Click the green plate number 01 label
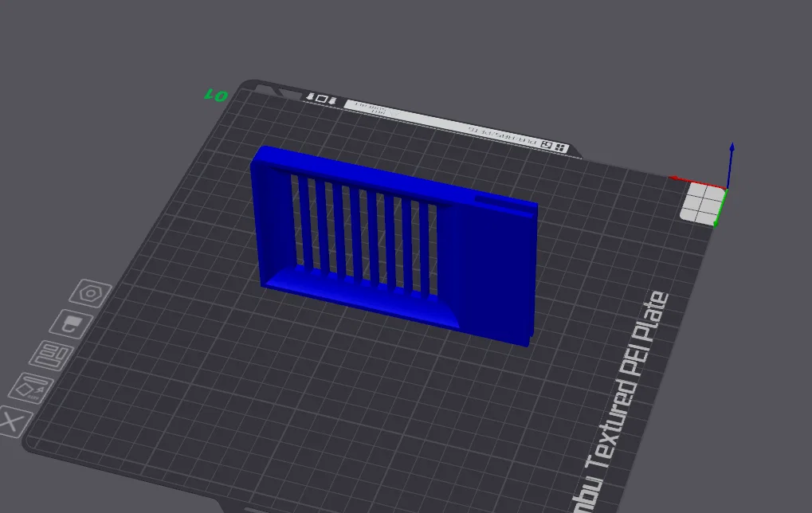 pos(216,96)
